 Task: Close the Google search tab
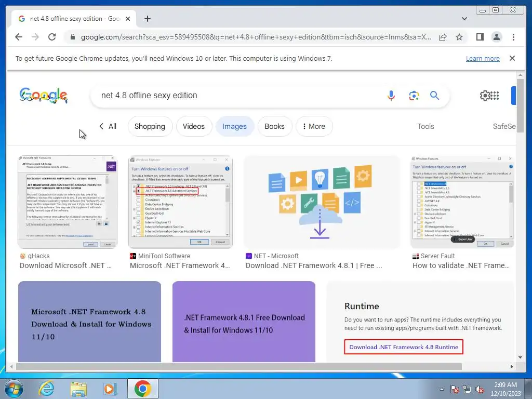[x=128, y=19]
